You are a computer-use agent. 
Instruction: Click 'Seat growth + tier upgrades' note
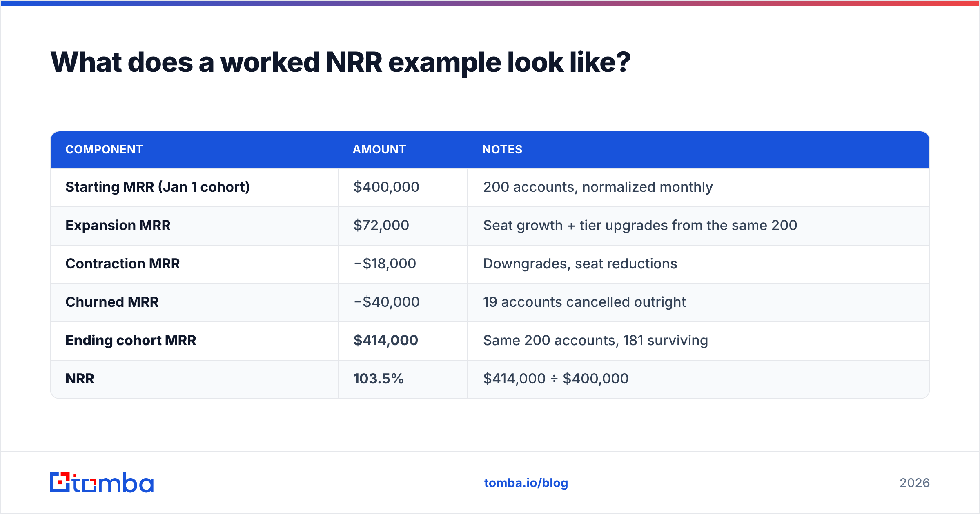pyautogui.click(x=640, y=225)
